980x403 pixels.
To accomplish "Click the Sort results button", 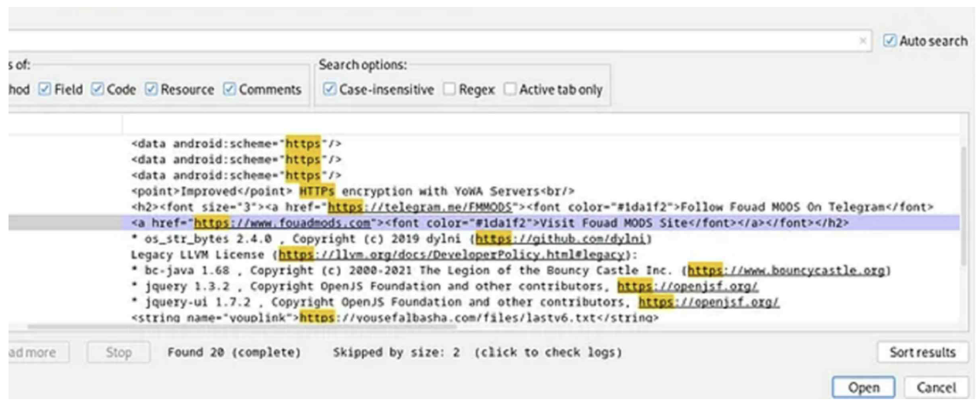I will click(922, 353).
